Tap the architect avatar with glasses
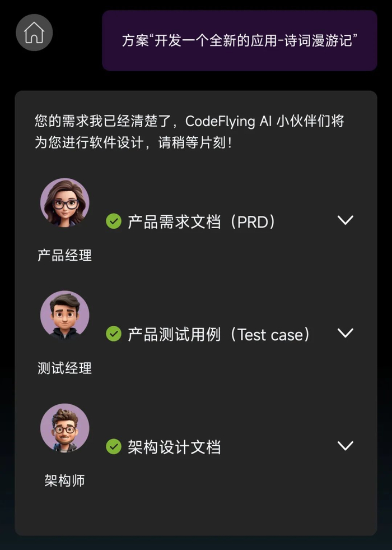Screen dimensions: 392x550 65,428
